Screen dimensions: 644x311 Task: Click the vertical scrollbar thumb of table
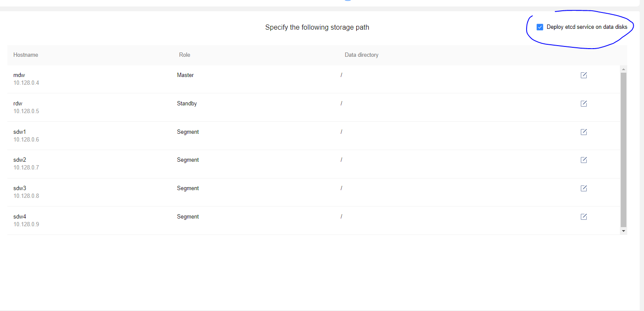[x=623, y=148]
